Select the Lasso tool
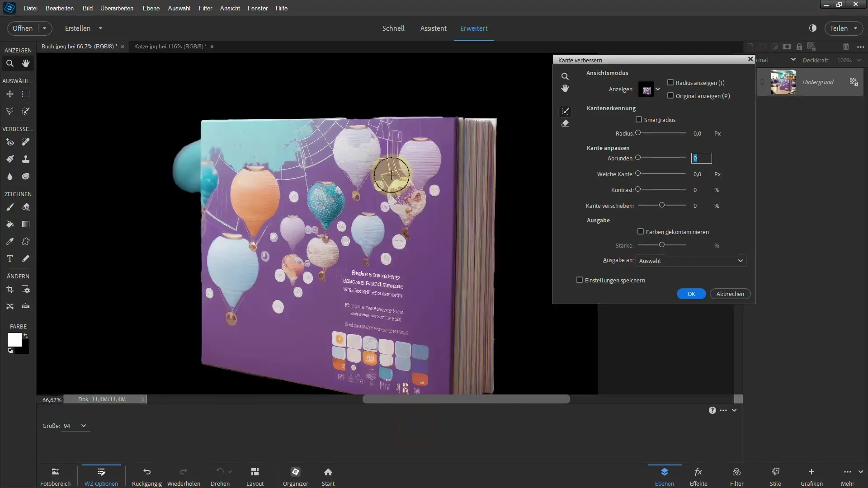Viewport: 868px width, 488px height. (10, 111)
